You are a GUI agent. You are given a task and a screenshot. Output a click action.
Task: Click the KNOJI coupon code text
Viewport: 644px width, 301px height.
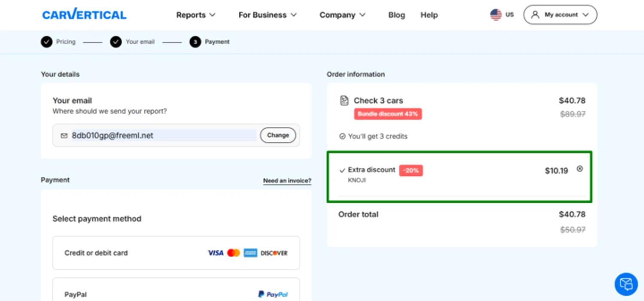[x=357, y=181]
